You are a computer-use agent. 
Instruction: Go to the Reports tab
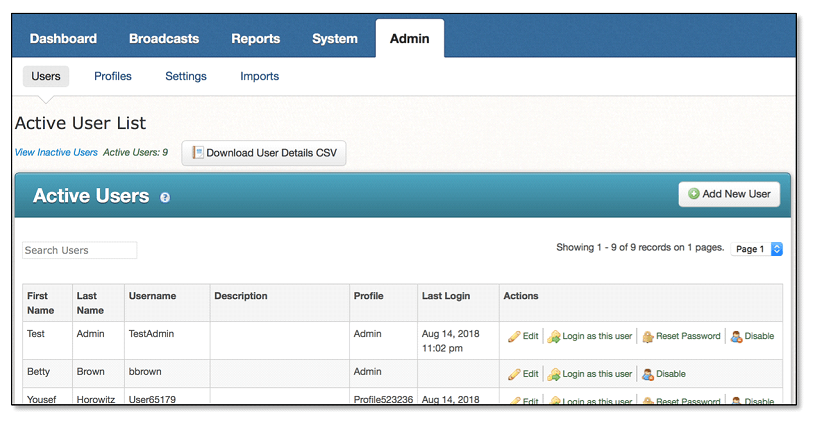(256, 39)
